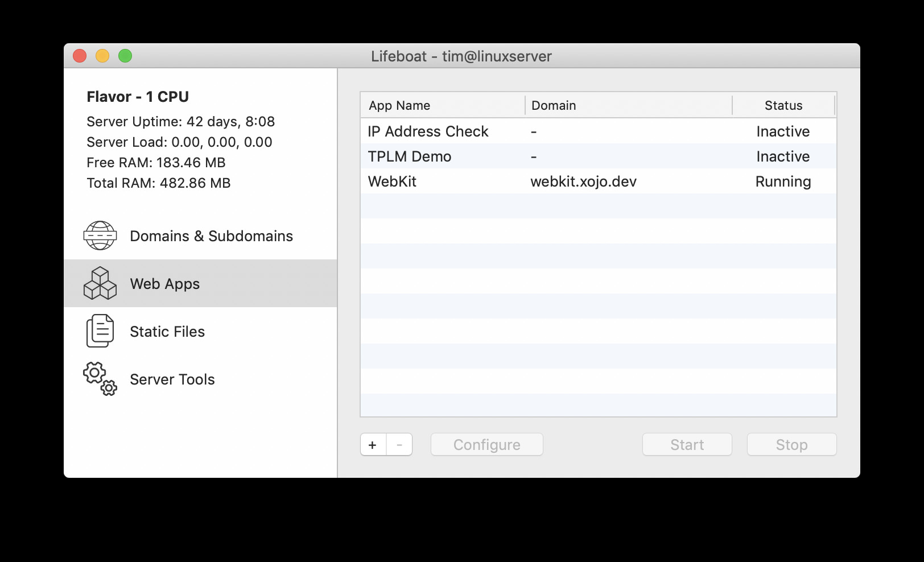Viewport: 924px width, 562px height.
Task: Remove app using the minus button
Action: (x=399, y=445)
